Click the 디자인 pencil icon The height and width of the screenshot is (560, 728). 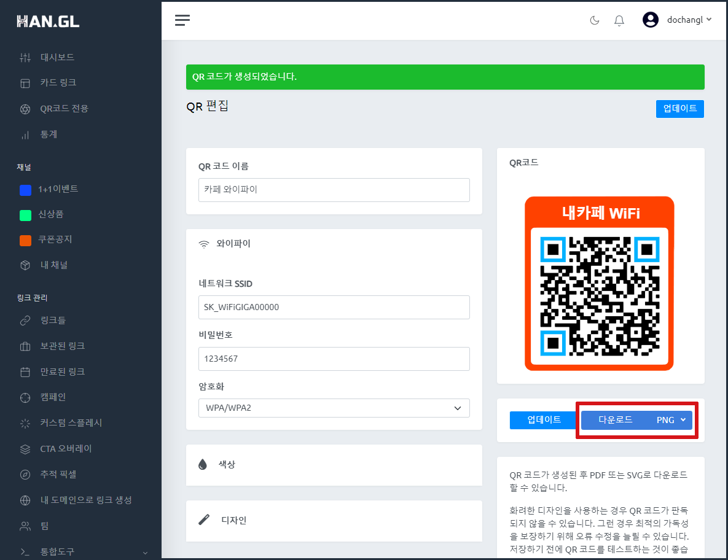[x=204, y=519]
